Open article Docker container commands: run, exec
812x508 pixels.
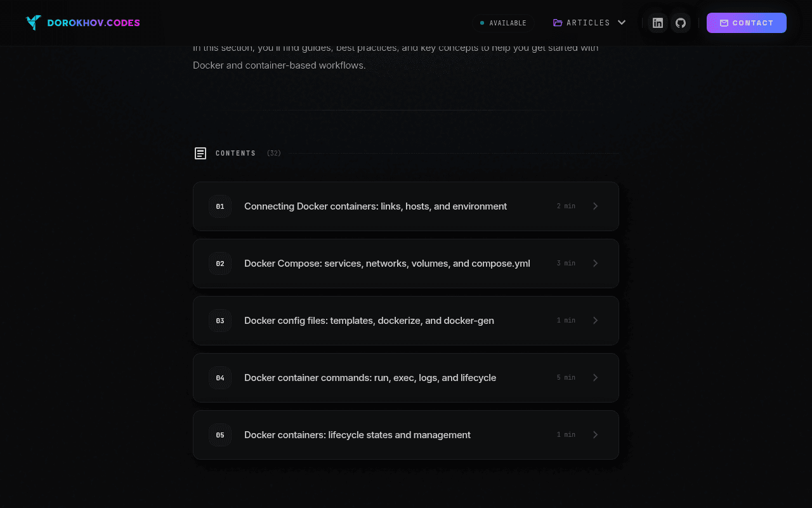coord(406,378)
